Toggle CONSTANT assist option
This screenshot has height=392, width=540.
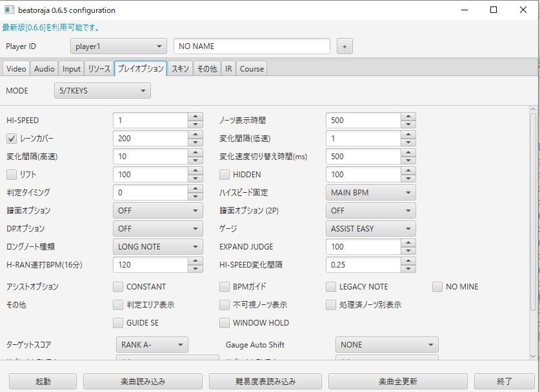(118, 287)
